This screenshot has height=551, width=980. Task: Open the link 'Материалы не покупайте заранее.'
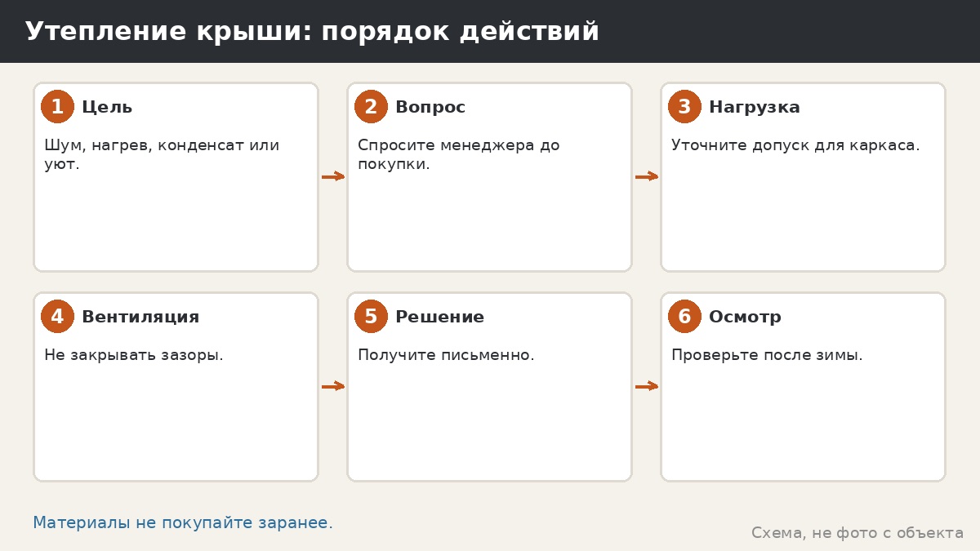point(183,523)
